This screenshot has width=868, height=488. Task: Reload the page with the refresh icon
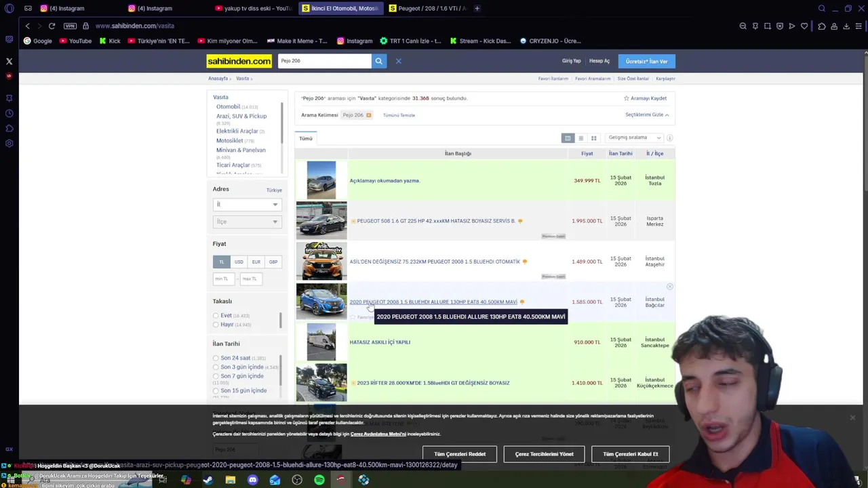pos(52,26)
